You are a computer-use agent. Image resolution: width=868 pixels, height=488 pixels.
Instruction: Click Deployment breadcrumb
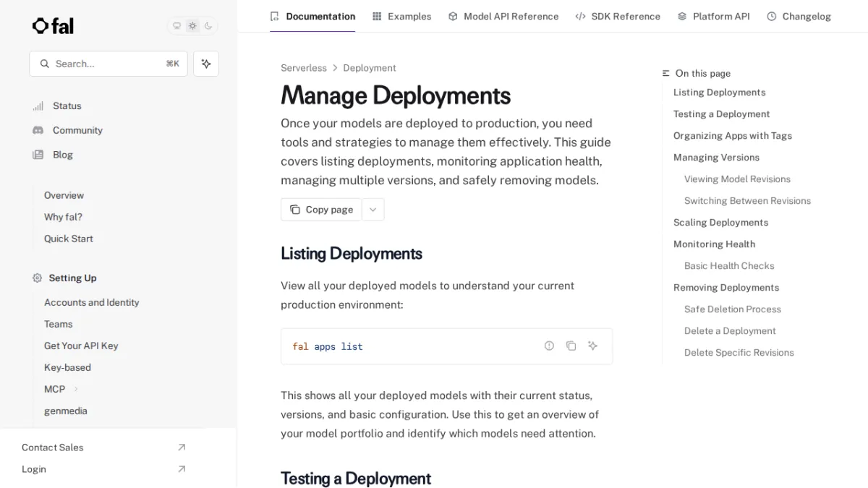click(x=370, y=68)
